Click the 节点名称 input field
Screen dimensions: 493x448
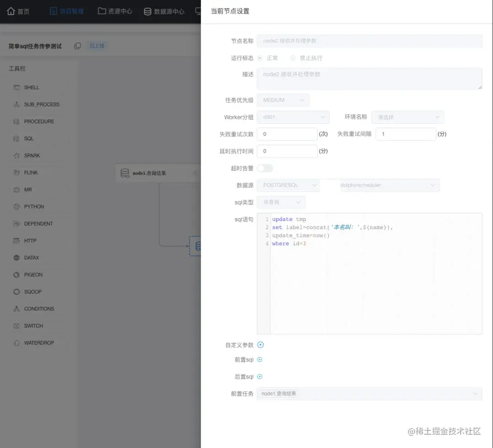point(369,41)
